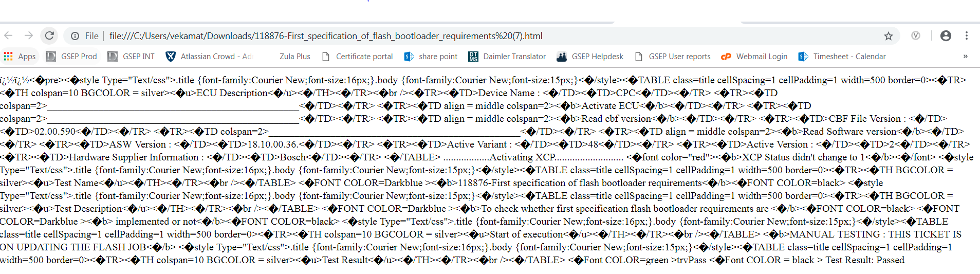This screenshot has width=980, height=274.
Task: Open the extension icon beside bookmark star
Action: click(916, 35)
